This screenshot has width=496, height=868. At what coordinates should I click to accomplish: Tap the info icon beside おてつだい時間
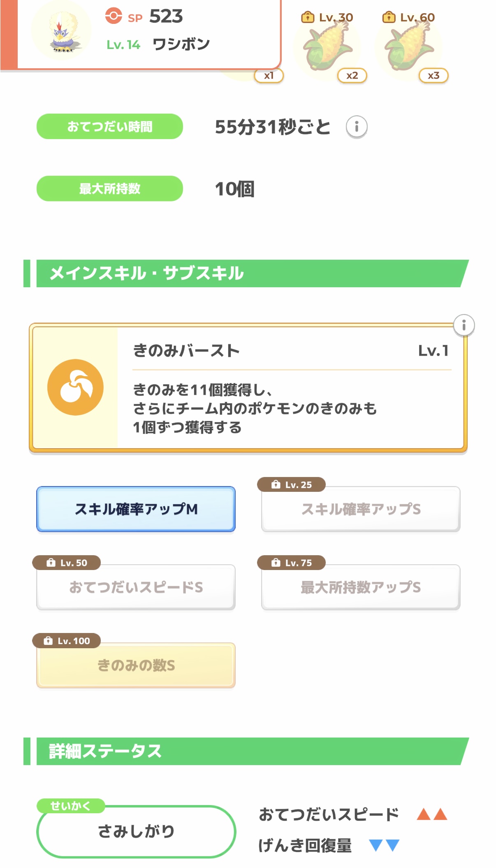tap(356, 127)
